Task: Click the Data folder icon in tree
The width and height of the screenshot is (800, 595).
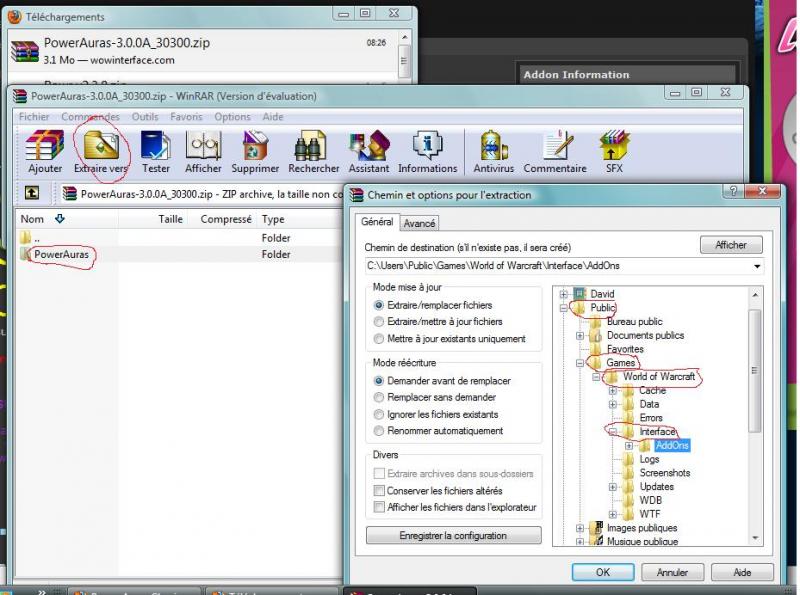Action: [x=629, y=404]
